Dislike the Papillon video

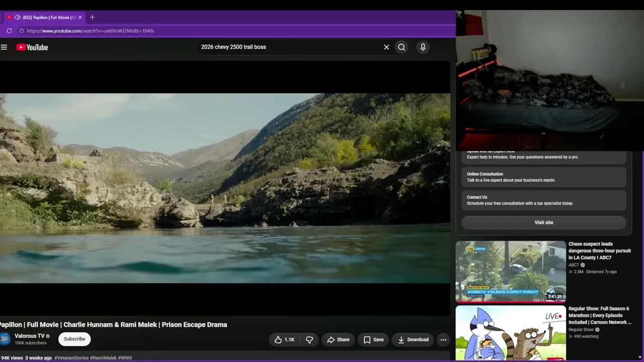point(309,339)
